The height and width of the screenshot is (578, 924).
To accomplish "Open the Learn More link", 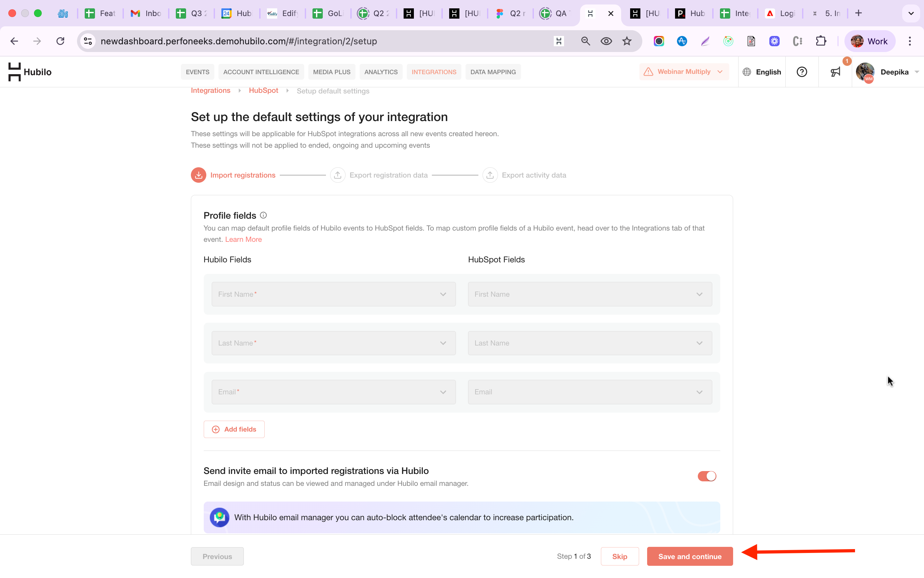I will 243,239.
